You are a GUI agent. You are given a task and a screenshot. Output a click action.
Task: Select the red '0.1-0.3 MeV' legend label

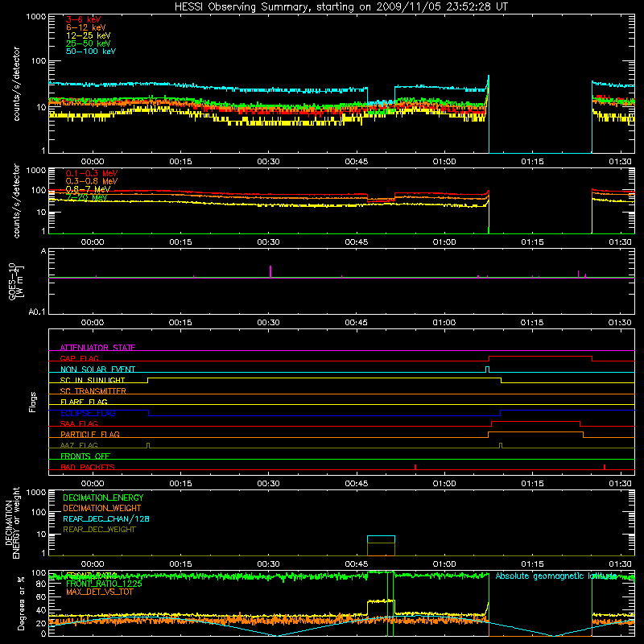(x=92, y=173)
